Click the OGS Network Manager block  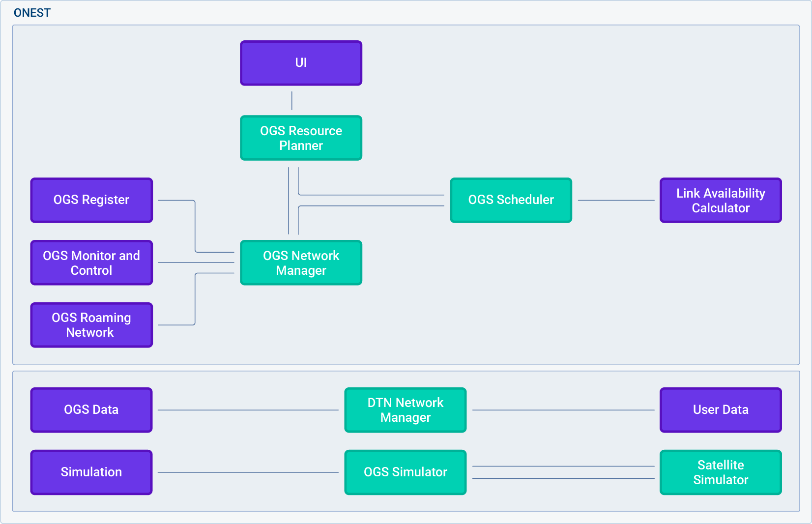pyautogui.click(x=300, y=262)
